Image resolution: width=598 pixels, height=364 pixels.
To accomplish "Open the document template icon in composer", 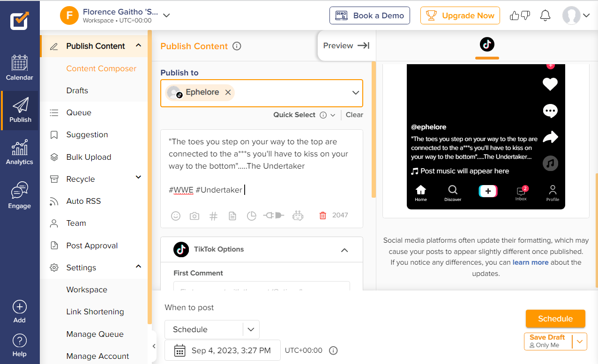I will (232, 215).
